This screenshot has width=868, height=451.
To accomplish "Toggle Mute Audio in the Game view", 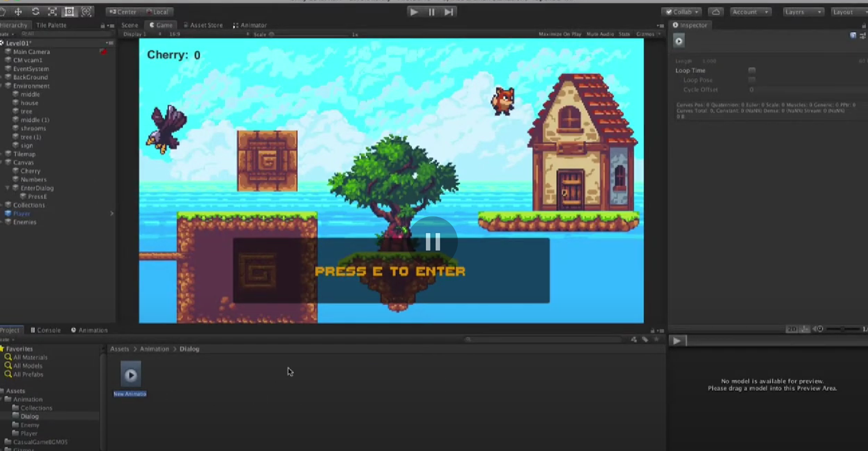I will coord(600,34).
